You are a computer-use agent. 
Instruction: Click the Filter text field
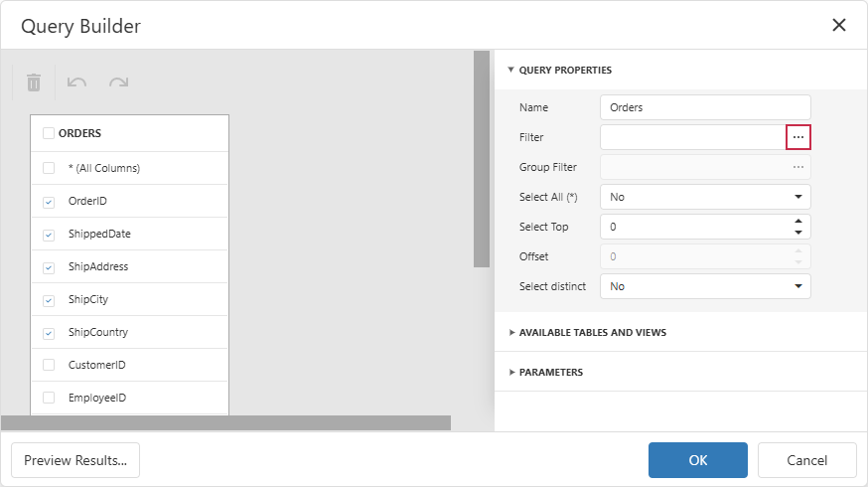(693, 137)
